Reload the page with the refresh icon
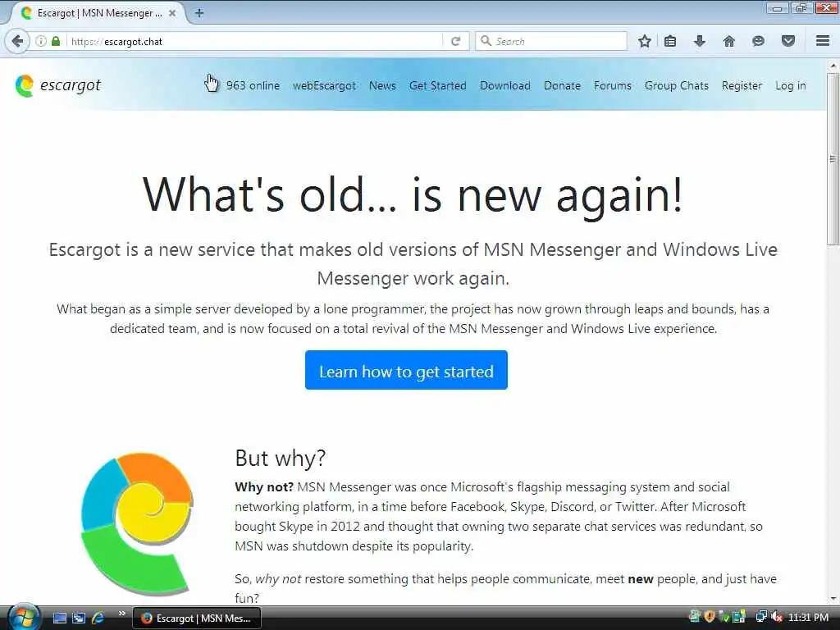 click(x=456, y=41)
